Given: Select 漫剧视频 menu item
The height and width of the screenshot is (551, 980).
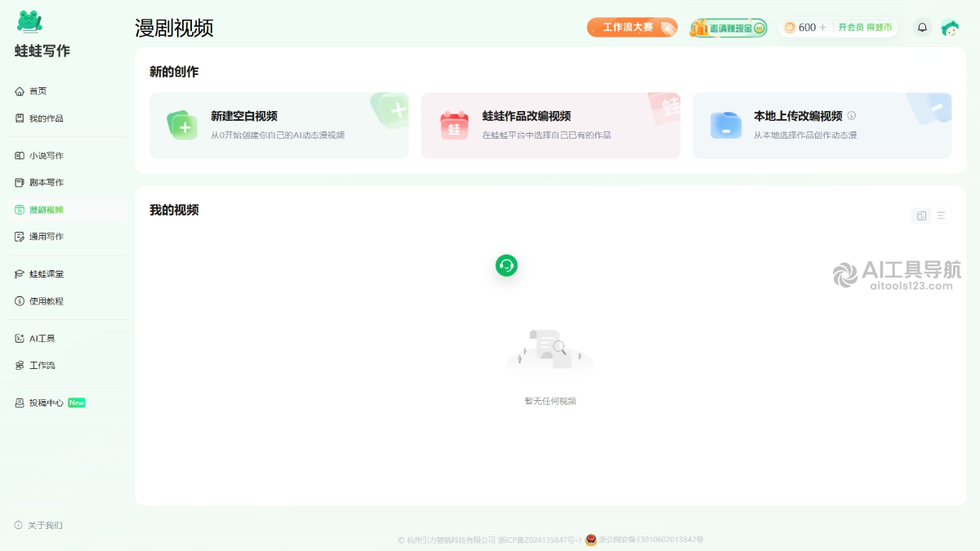Looking at the screenshot, I should tap(67, 210).
